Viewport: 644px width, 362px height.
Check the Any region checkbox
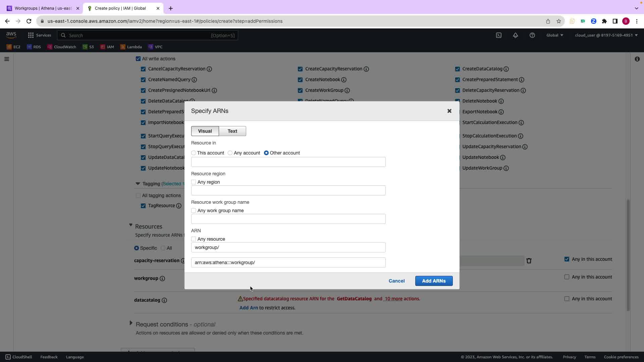click(194, 182)
